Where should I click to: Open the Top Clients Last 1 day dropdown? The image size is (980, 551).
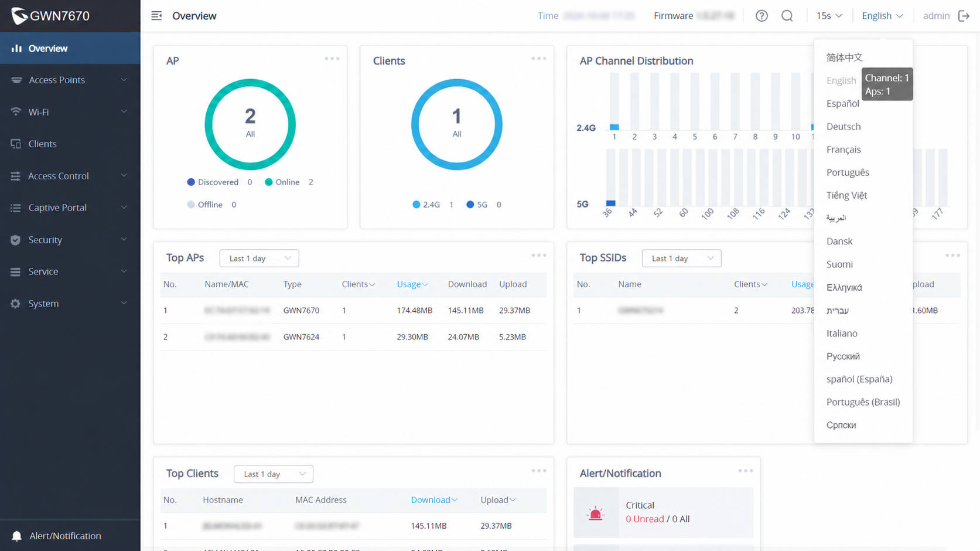coord(274,474)
